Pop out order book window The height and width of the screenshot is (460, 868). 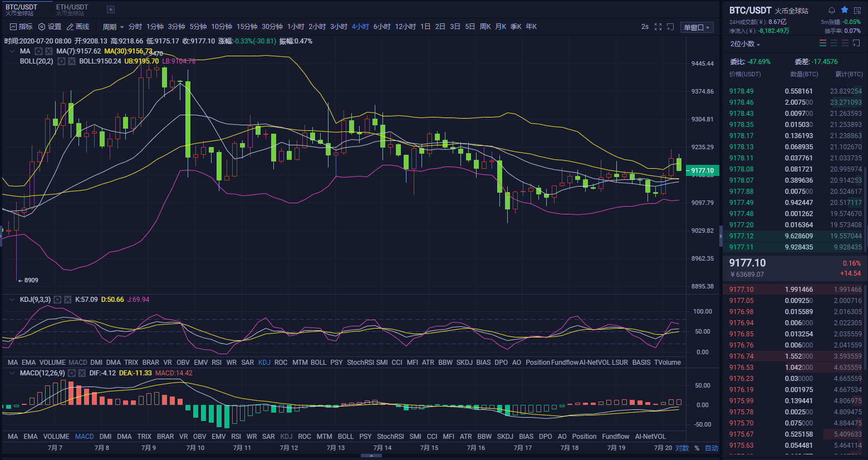pyautogui.click(x=857, y=43)
